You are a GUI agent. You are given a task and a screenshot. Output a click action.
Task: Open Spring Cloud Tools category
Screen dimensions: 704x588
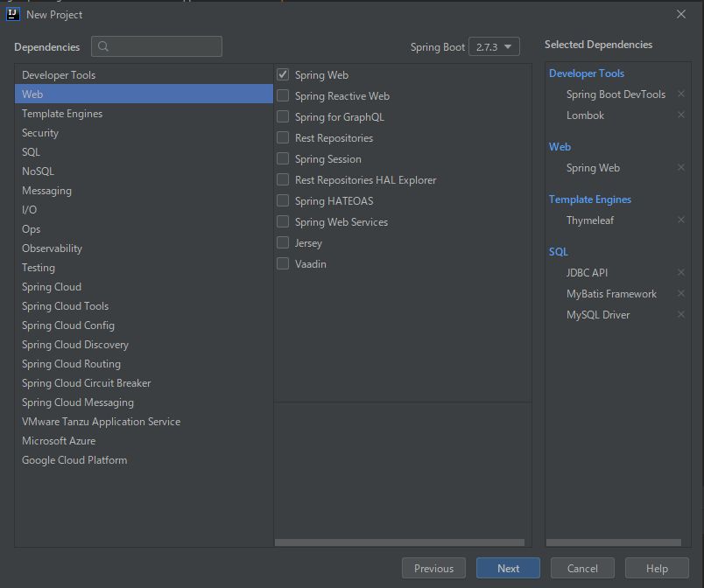point(144,306)
